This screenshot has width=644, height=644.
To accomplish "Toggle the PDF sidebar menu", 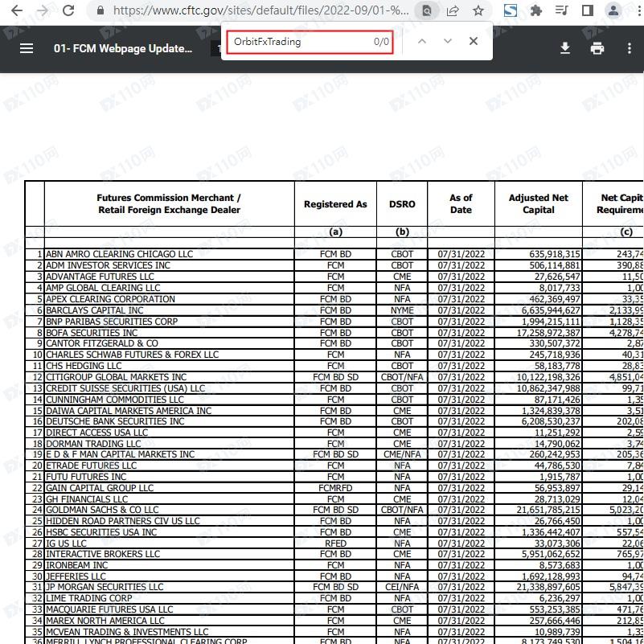I will point(27,48).
